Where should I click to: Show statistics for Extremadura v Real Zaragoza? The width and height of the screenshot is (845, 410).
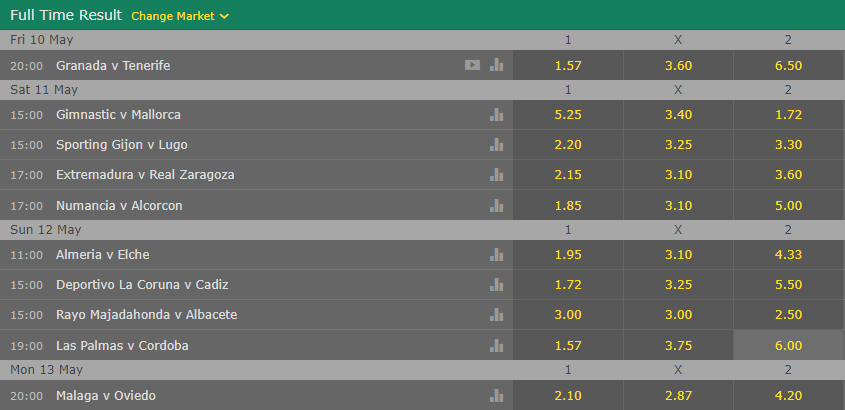tap(496, 175)
